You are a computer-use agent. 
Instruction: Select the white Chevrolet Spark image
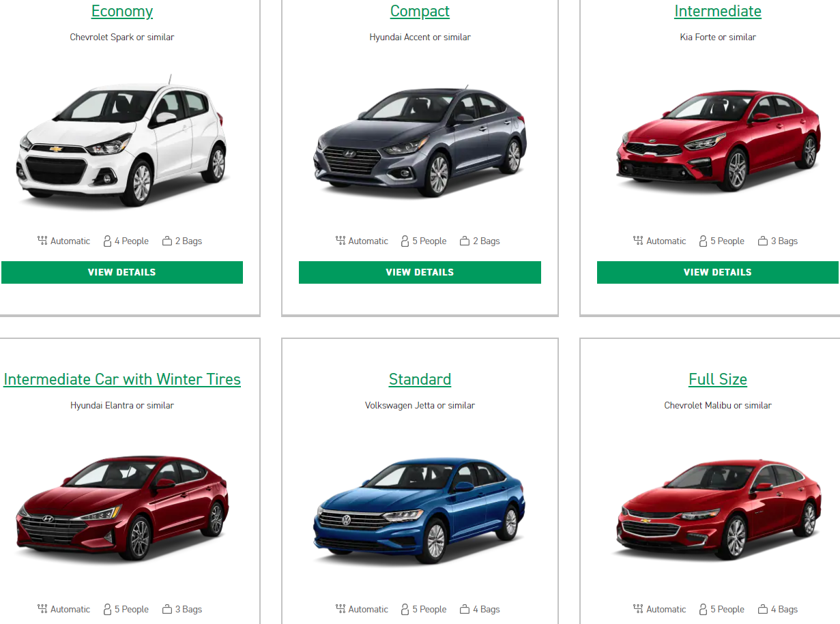pyautogui.click(x=122, y=141)
